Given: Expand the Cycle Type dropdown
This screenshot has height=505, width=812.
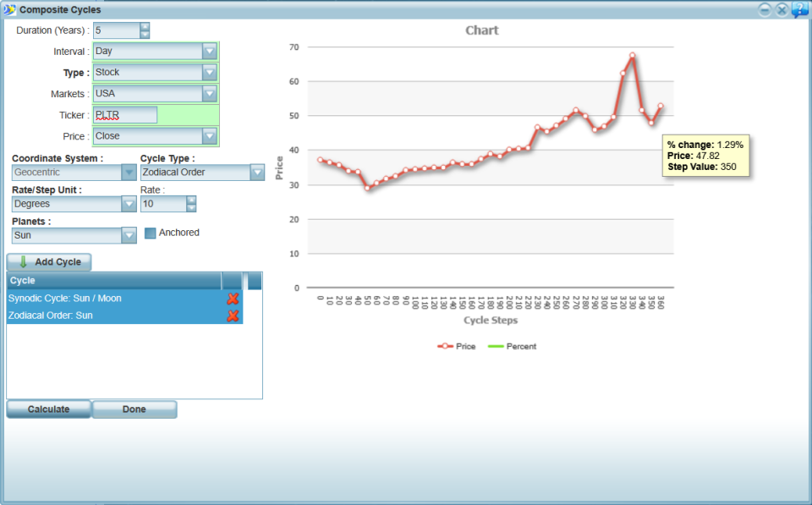Looking at the screenshot, I should [x=257, y=173].
